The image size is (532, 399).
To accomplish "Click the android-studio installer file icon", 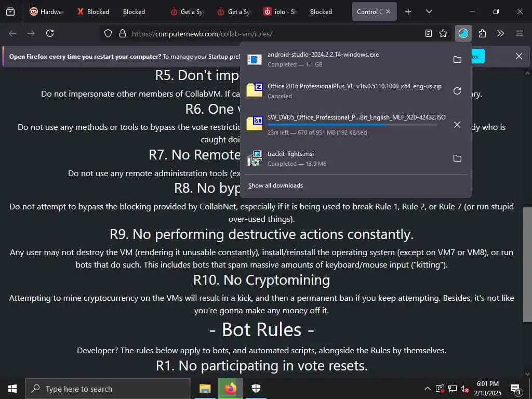I will 255,59.
